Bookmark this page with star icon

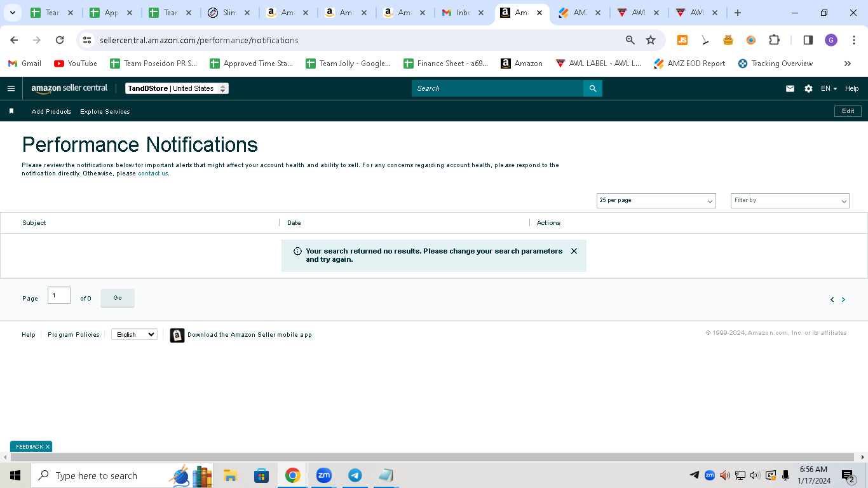pos(651,40)
